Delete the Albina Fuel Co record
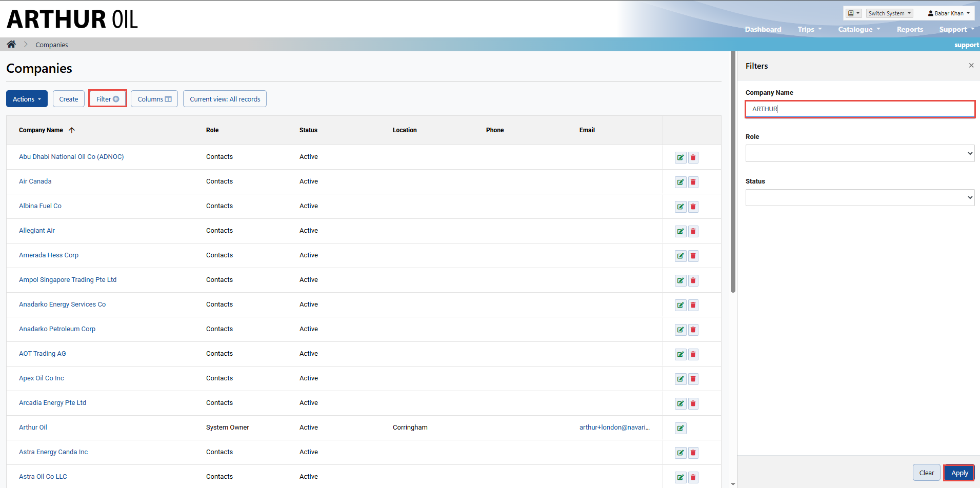 [693, 207]
